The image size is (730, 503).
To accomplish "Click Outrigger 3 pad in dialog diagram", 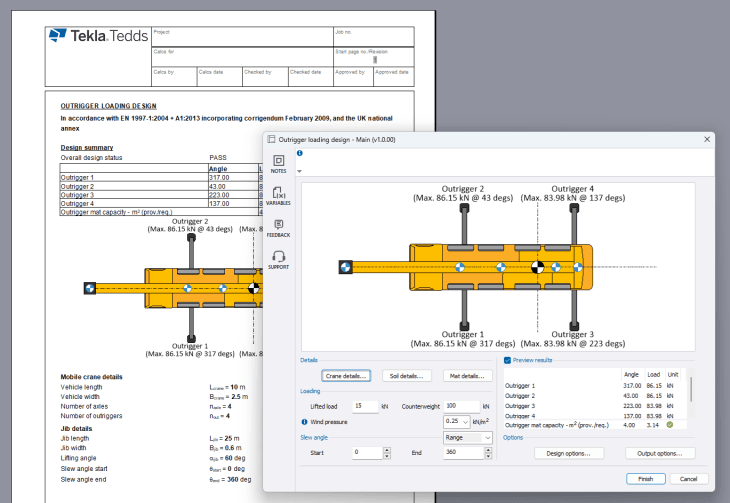I will pos(574,326).
